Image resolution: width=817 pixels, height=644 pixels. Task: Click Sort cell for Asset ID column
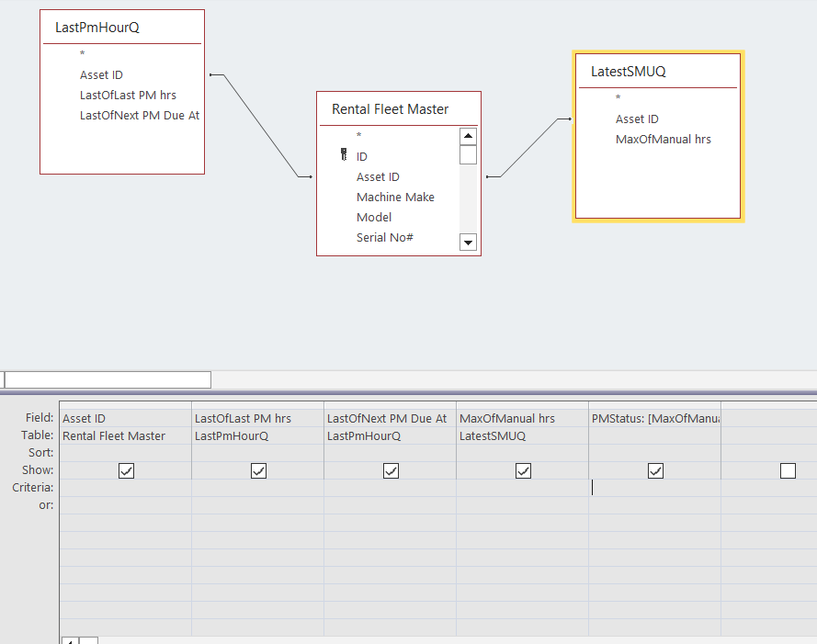[x=126, y=453]
